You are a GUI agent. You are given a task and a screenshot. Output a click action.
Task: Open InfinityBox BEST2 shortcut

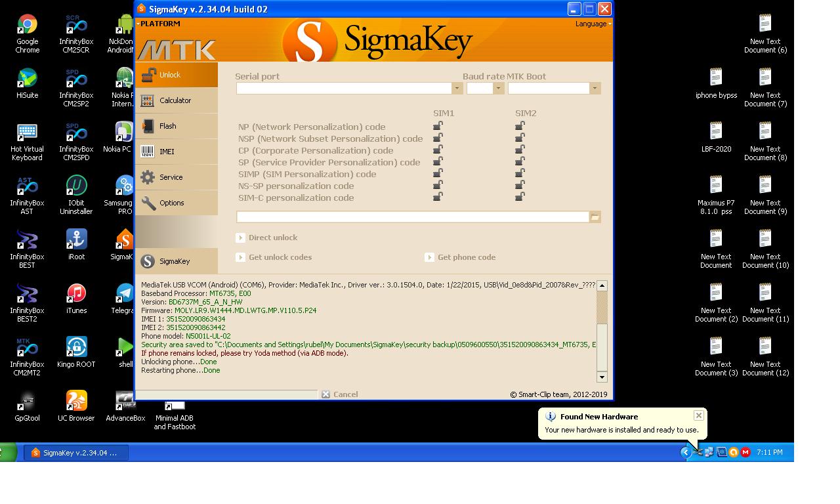28,303
